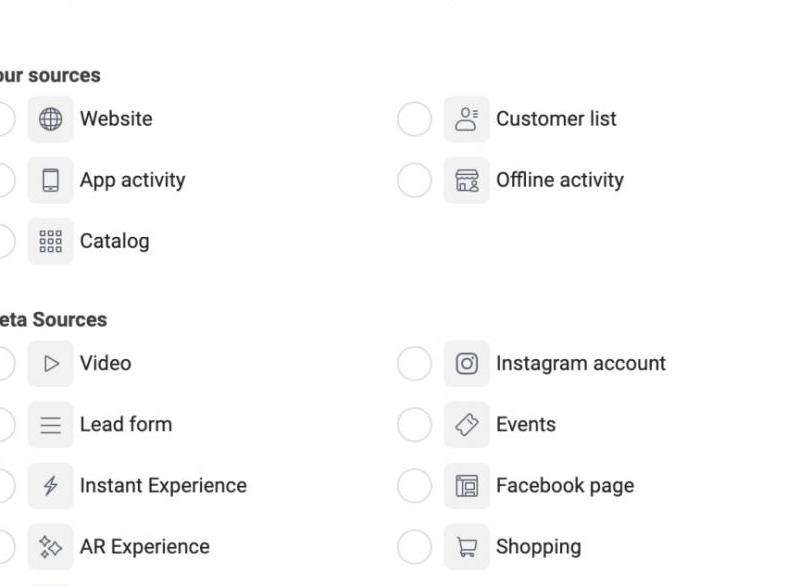Choose the Instagram account radio button
This screenshot has height=586, width=800.
point(414,363)
